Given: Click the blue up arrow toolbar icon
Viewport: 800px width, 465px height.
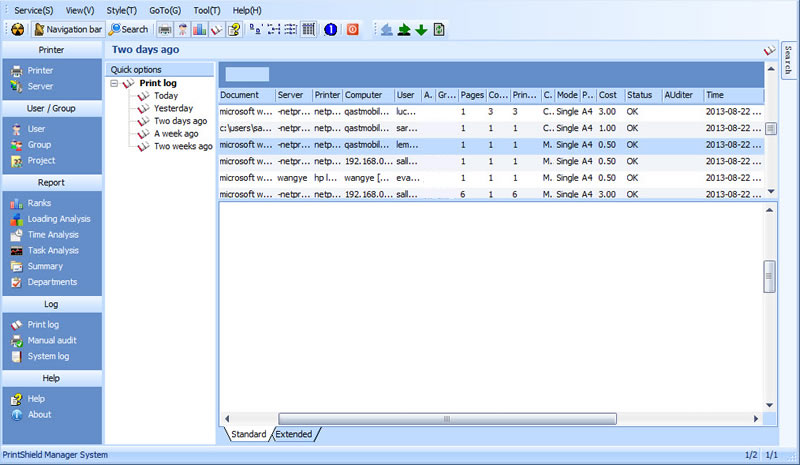Looking at the screenshot, I should pos(387,30).
